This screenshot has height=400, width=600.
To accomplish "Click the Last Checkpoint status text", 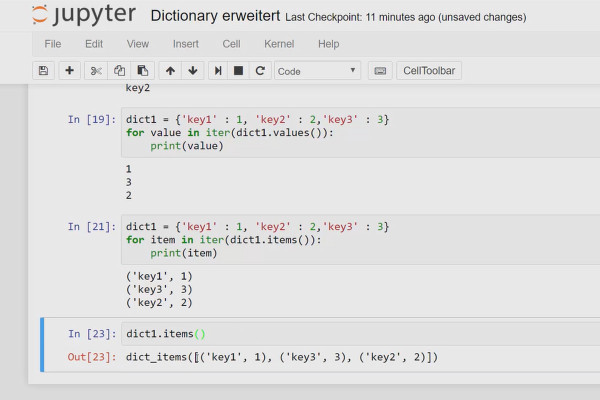I will coord(406,17).
